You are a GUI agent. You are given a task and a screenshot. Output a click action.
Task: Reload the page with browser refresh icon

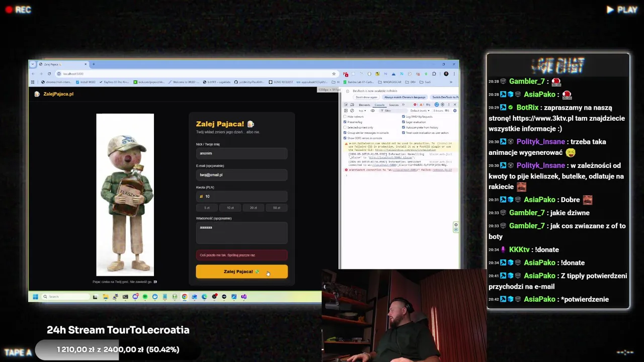[49, 74]
